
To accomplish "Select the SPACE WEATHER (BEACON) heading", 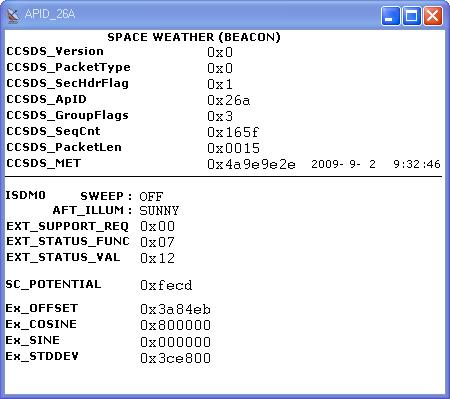I will tap(194, 37).
